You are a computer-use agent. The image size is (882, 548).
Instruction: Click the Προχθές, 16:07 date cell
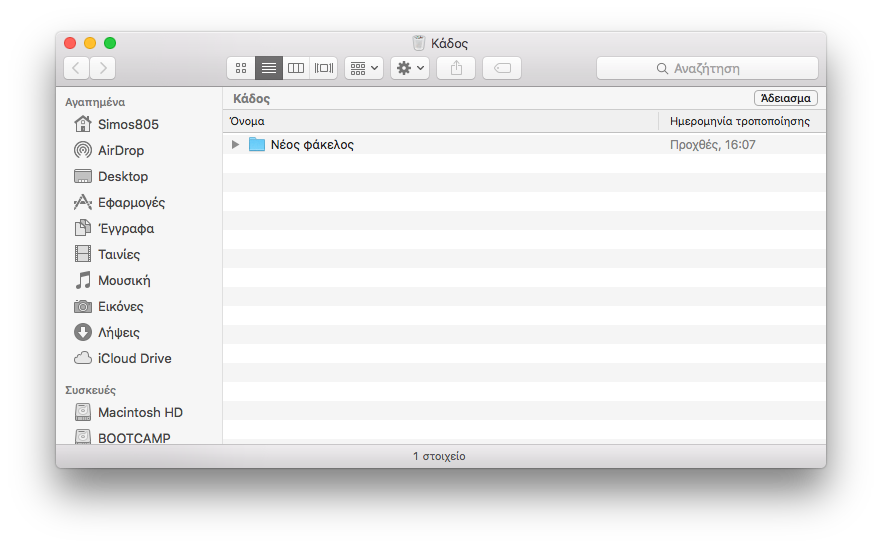point(713,145)
